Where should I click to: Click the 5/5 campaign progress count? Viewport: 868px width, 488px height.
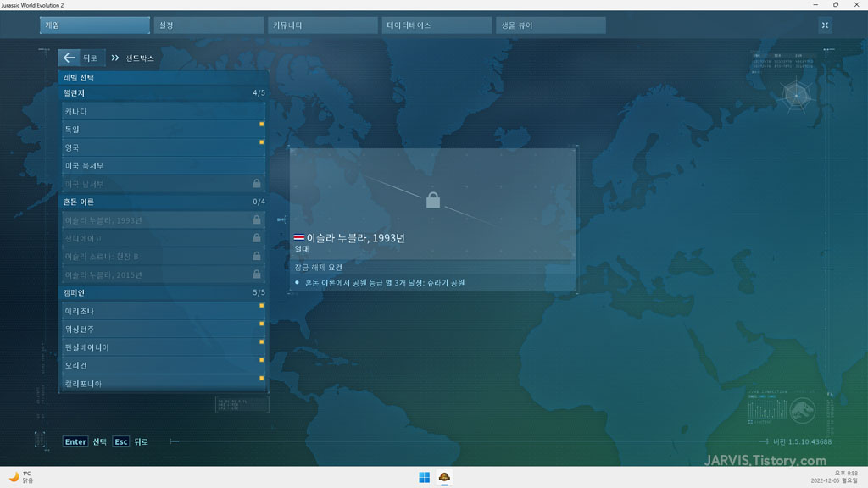pos(259,292)
